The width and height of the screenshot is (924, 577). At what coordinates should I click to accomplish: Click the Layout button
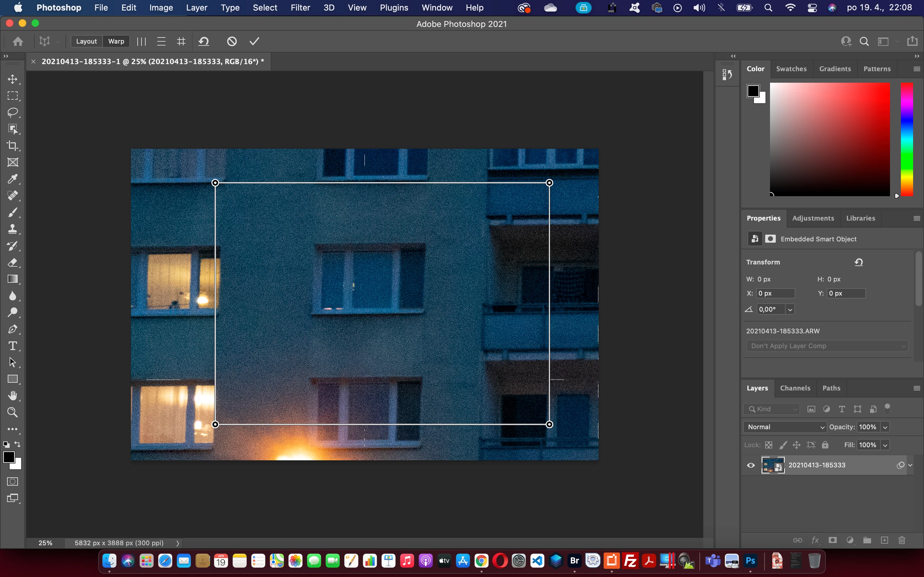(86, 41)
